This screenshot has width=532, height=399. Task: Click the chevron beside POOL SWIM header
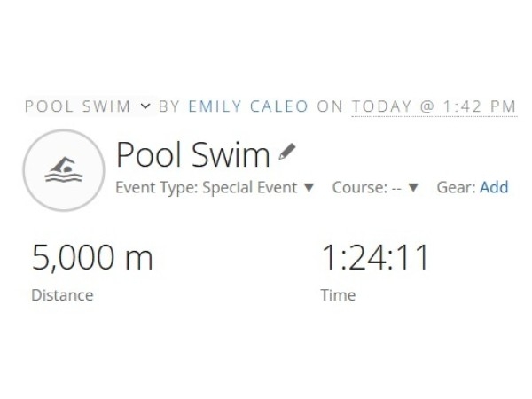145,106
